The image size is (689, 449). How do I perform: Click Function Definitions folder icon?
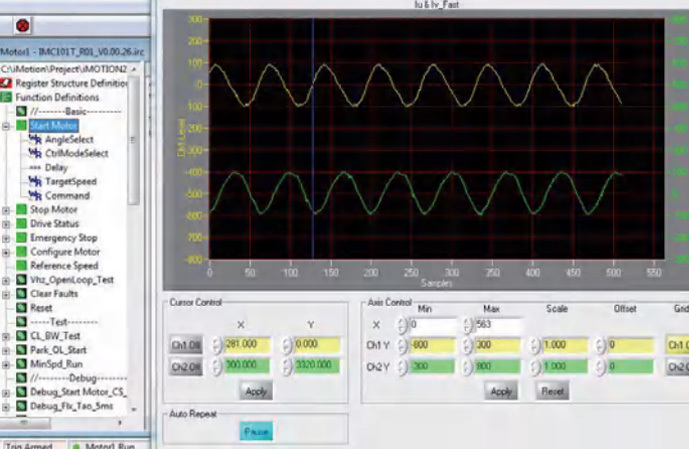6,97
